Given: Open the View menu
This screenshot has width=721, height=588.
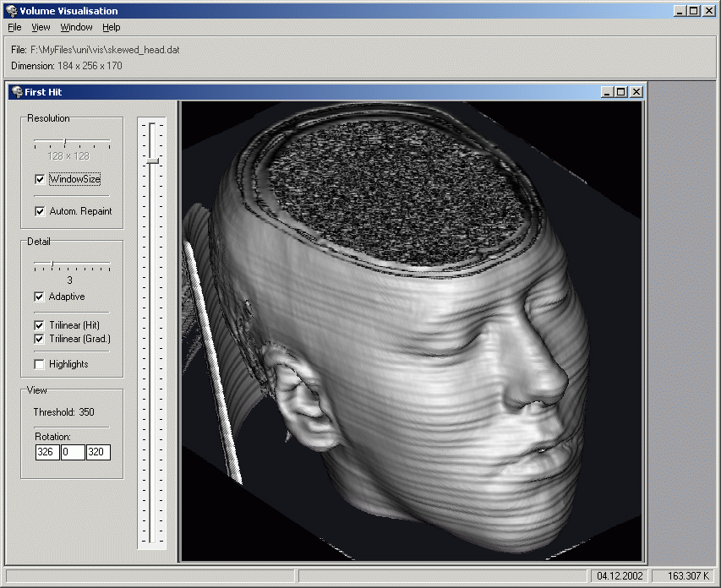Looking at the screenshot, I should (41, 27).
